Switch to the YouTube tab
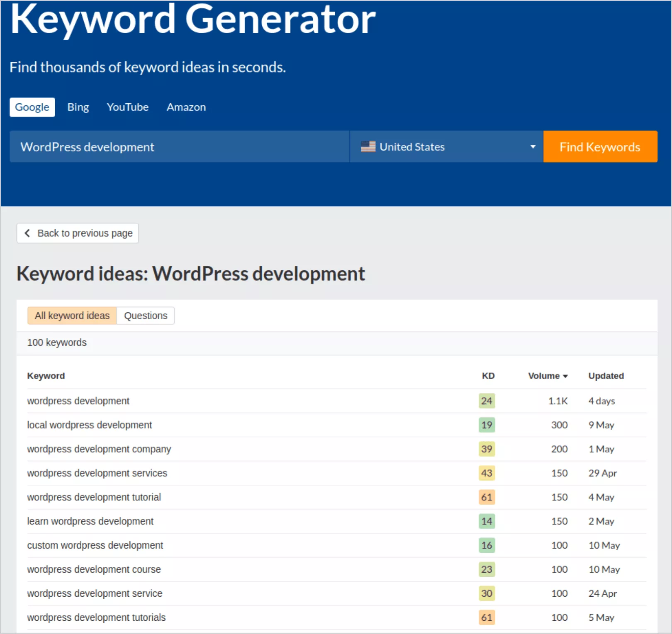672x634 pixels. (127, 107)
